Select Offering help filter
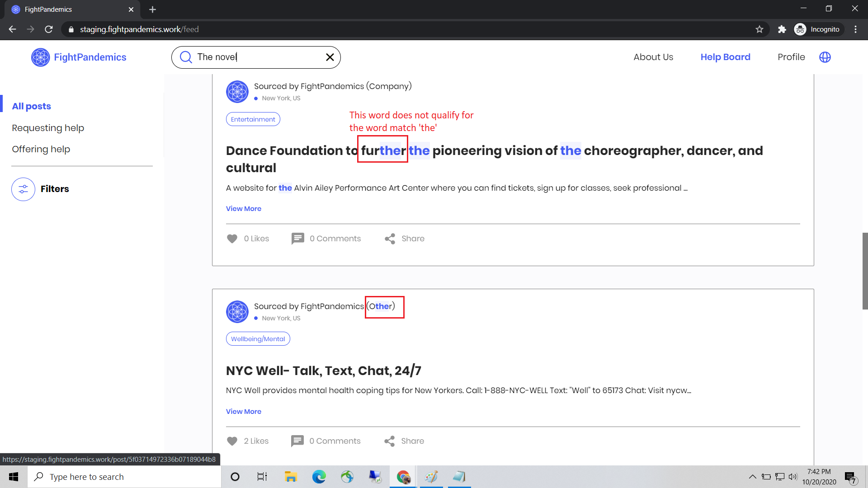Viewport: 868px width, 488px height. pyautogui.click(x=41, y=149)
